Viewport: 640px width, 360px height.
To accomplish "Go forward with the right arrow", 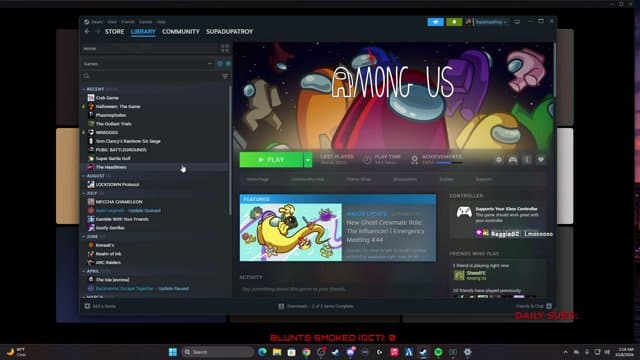I will pos(98,31).
